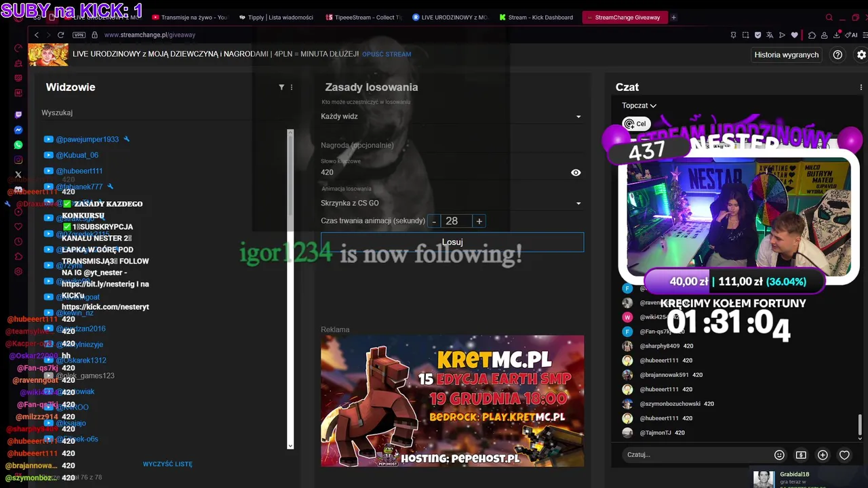Click the chat panel scrollbar

[861, 425]
